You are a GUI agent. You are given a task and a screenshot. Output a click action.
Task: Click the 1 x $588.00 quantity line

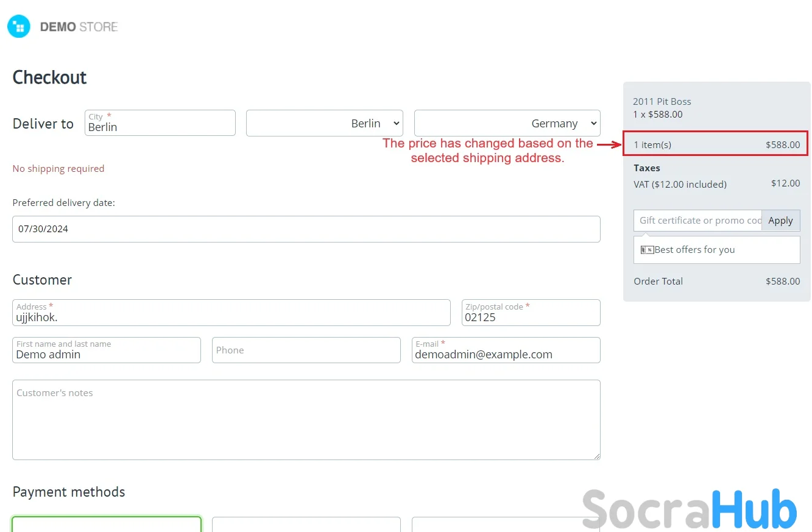pyautogui.click(x=658, y=115)
